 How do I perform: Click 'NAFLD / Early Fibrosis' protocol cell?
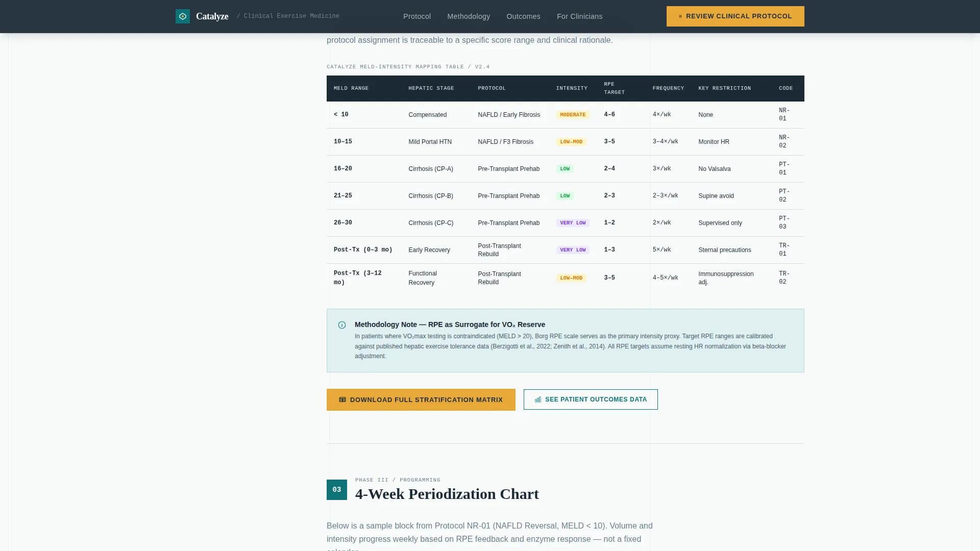509,115
